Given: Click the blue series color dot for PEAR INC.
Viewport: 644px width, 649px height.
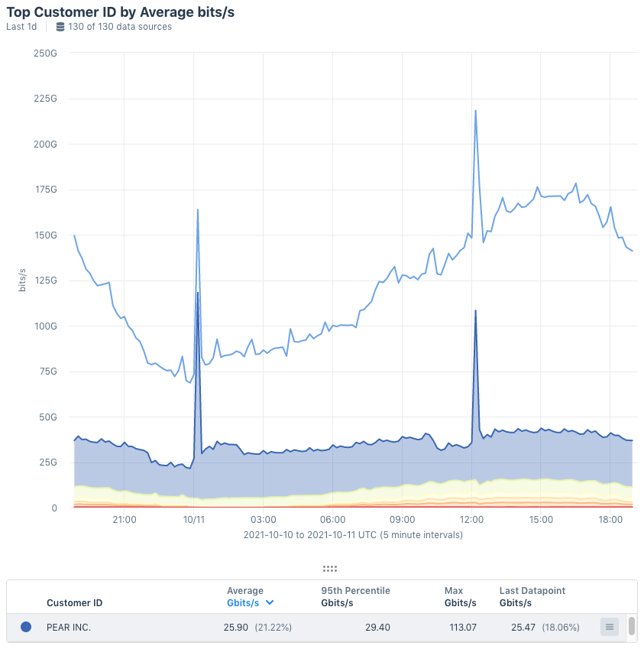Looking at the screenshot, I should point(27,627).
